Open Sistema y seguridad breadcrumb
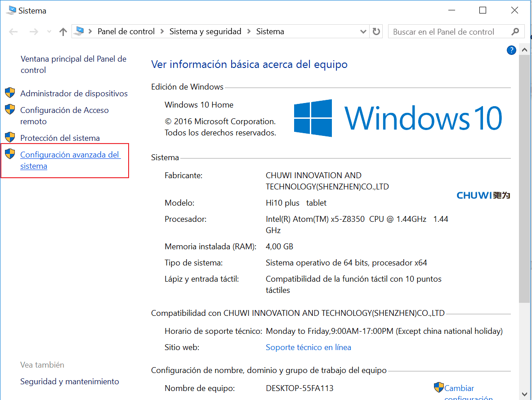The height and width of the screenshot is (400, 532). 205,31
